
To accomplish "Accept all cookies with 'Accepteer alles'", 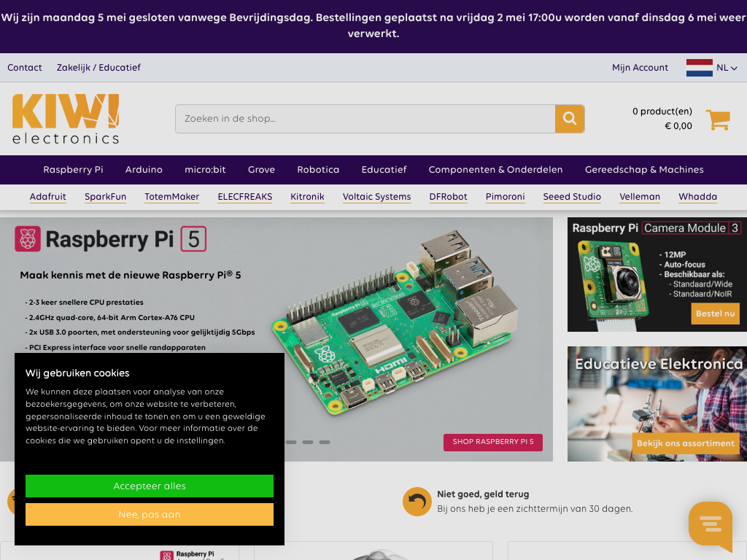I will (x=150, y=486).
